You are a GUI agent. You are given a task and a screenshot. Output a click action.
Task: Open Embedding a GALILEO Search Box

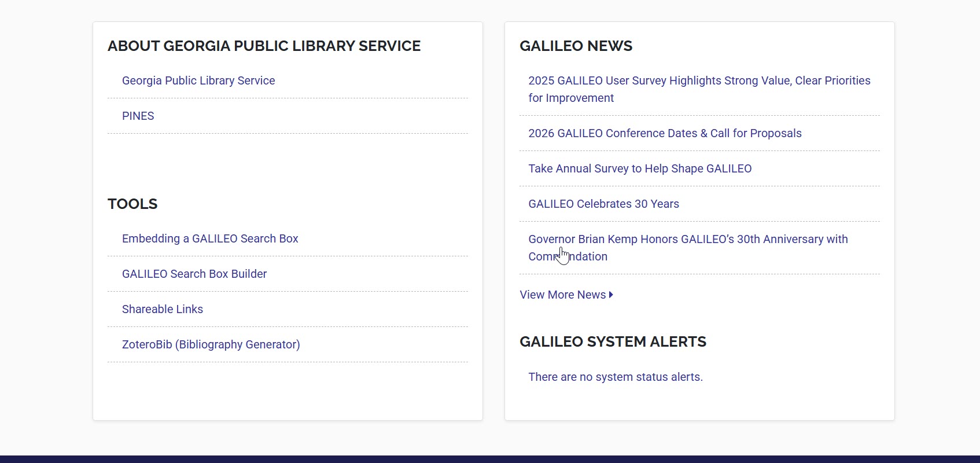pos(209,239)
